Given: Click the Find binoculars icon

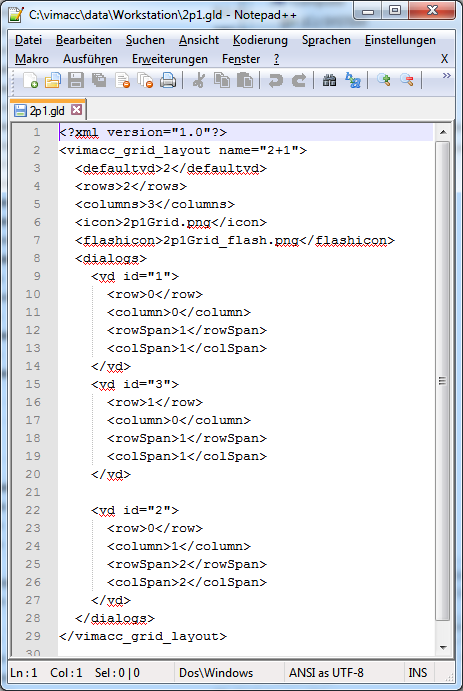Looking at the screenshot, I should [329, 80].
